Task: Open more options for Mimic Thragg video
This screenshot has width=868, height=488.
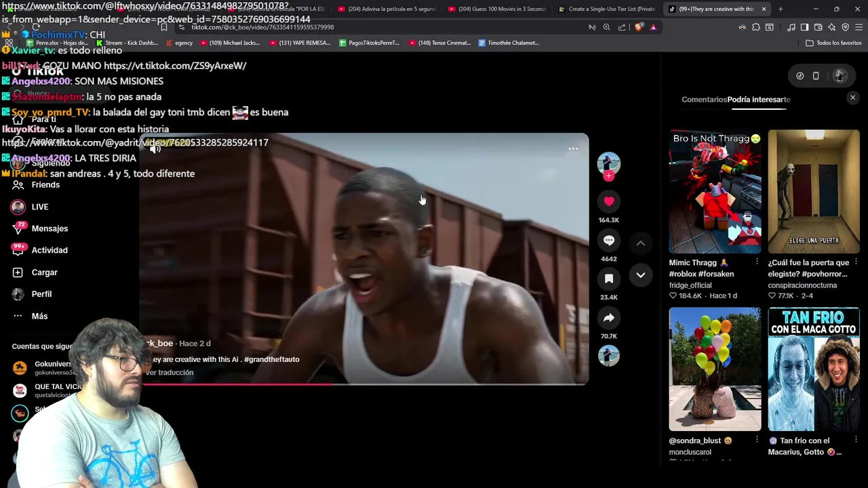Action: (757, 262)
